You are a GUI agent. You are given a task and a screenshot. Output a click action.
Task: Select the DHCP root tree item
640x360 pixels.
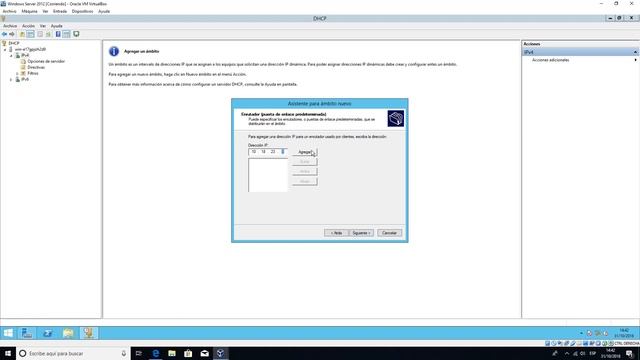(x=14, y=43)
